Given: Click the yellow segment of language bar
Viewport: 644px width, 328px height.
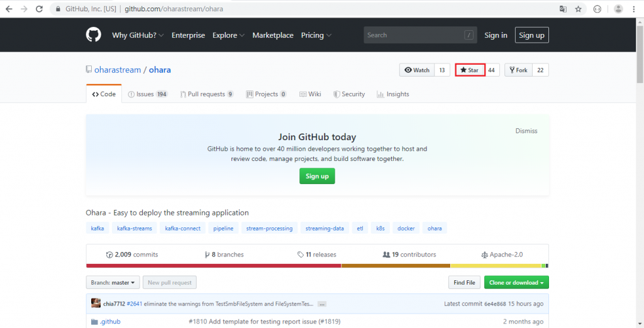Looking at the screenshot, I should (496, 266).
